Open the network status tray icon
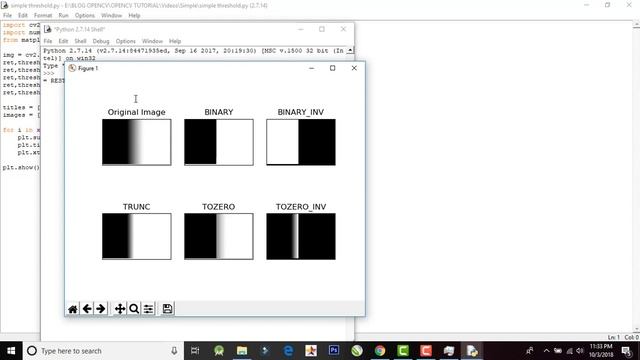 point(569,351)
